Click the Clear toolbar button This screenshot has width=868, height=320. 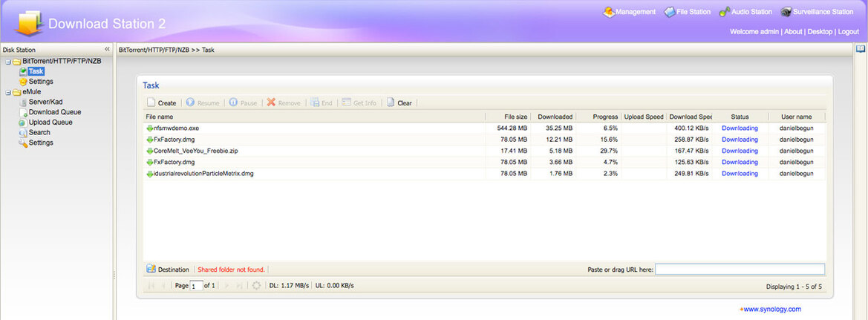coord(399,103)
